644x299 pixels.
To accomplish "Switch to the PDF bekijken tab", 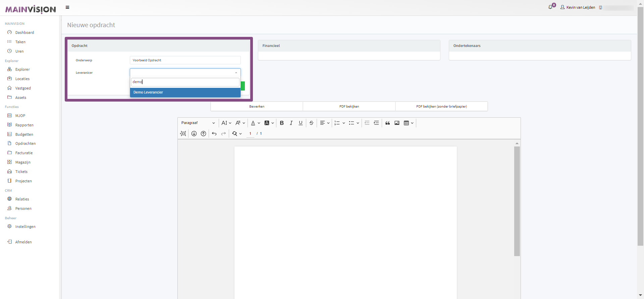I will [349, 107].
